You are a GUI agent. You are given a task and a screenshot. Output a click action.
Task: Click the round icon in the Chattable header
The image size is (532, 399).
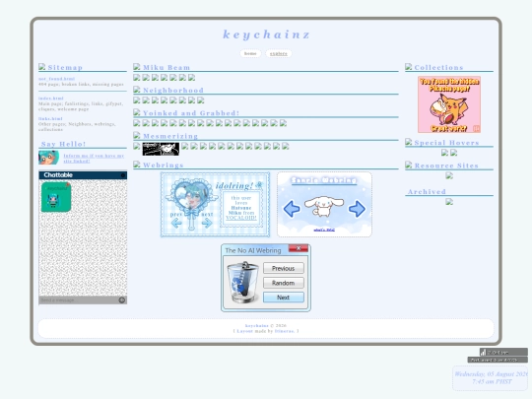tap(123, 175)
